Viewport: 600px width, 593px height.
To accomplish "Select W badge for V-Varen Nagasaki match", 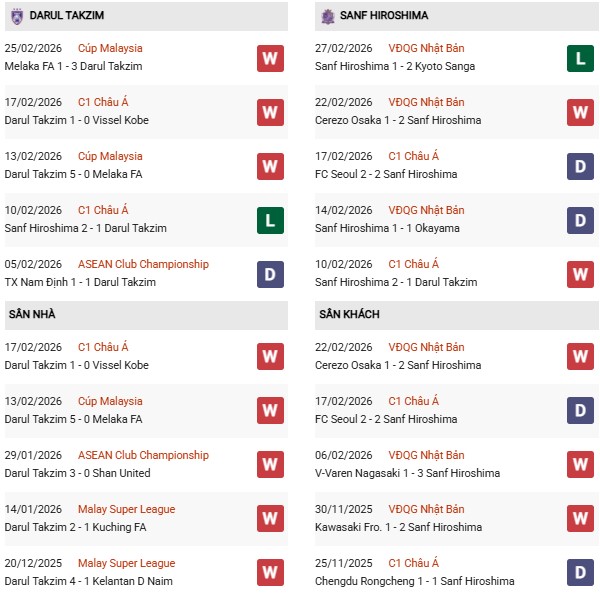I will [581, 465].
